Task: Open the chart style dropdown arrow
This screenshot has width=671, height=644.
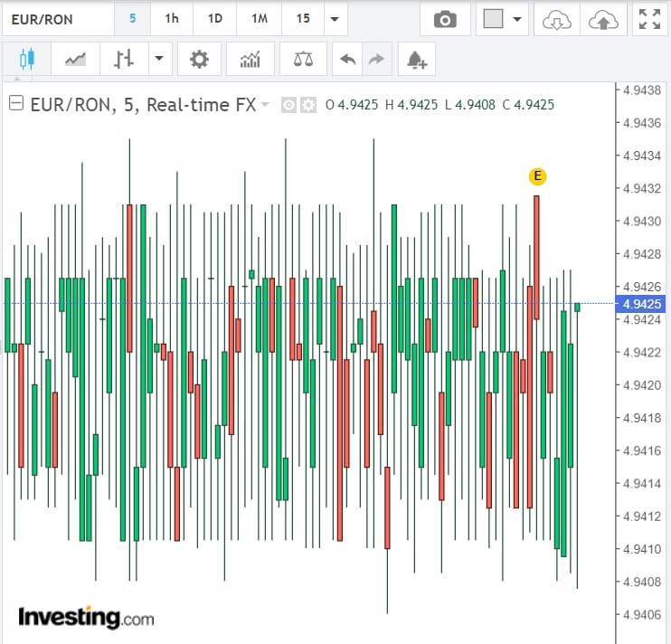Action: coord(159,61)
